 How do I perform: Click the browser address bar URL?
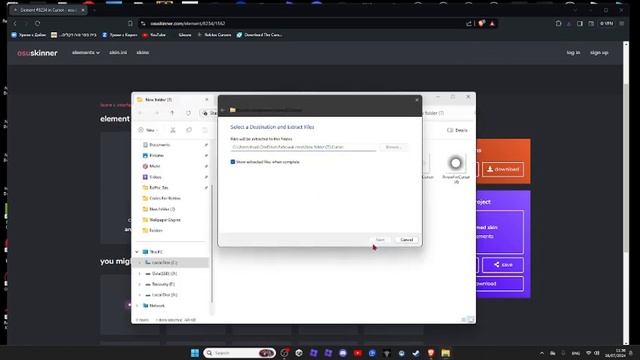point(187,24)
